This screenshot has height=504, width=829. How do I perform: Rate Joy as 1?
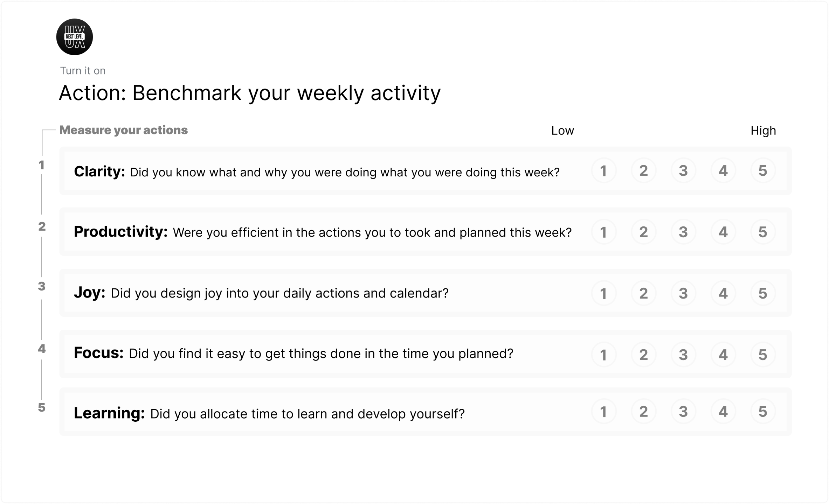point(604,293)
